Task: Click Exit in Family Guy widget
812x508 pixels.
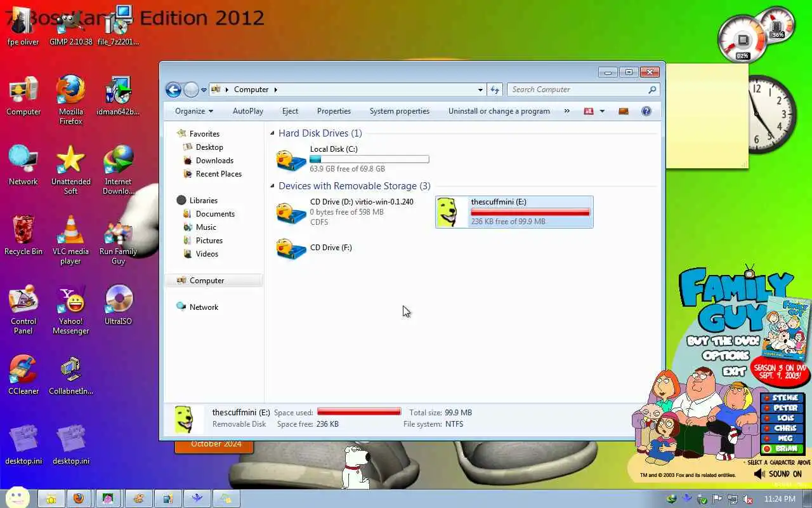Action: pyautogui.click(x=735, y=371)
